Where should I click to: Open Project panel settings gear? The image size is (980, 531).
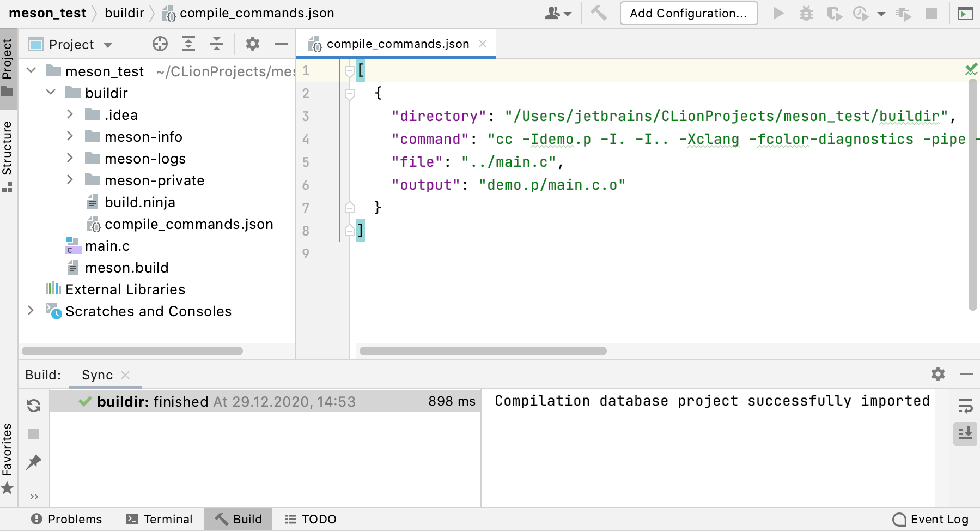point(252,44)
